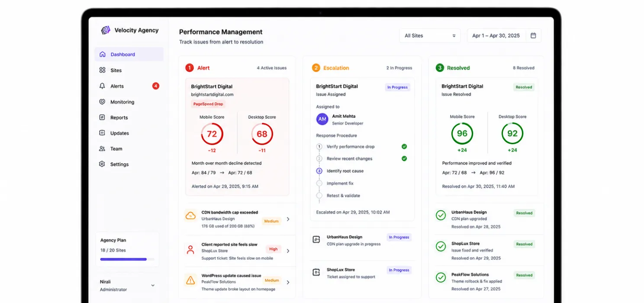Click the ShopLux Store escalation icon
Image resolution: width=644 pixels, height=303 pixels.
click(x=316, y=272)
